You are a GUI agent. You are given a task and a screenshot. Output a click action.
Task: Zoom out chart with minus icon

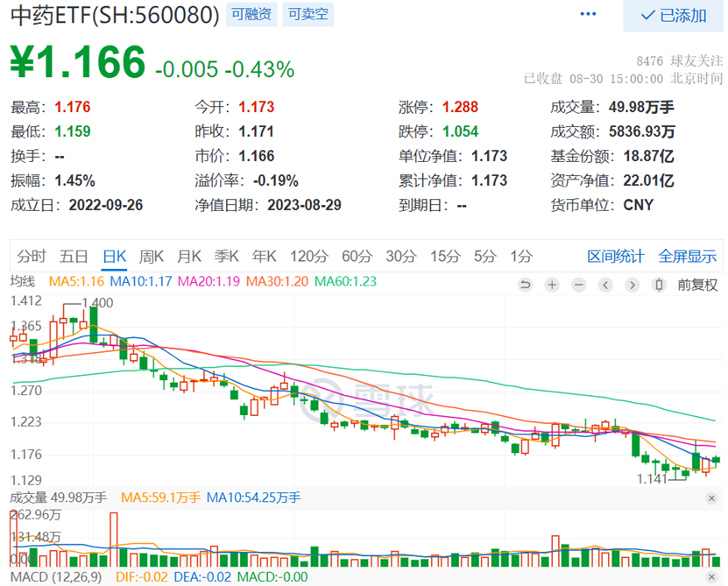pyautogui.click(x=578, y=284)
